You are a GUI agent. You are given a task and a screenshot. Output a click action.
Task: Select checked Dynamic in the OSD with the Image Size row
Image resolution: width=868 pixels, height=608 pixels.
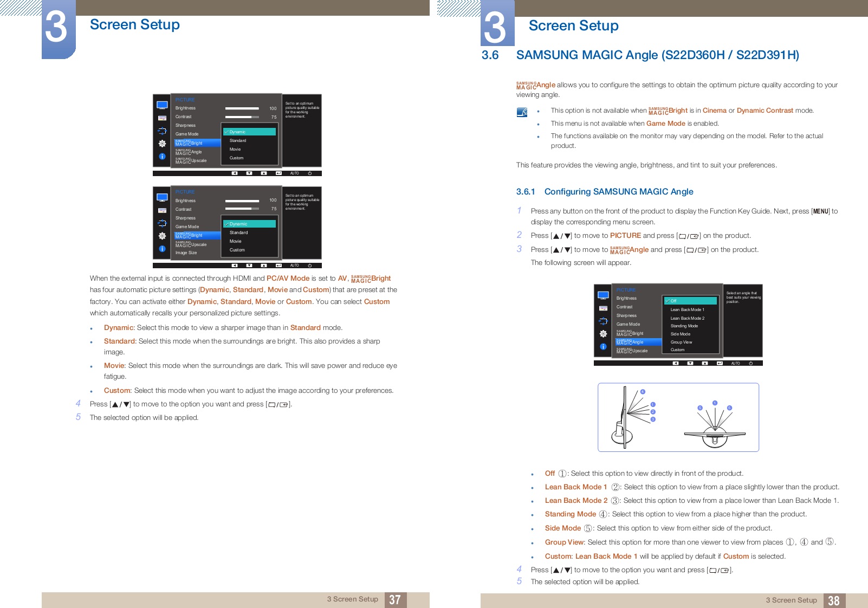(250, 224)
